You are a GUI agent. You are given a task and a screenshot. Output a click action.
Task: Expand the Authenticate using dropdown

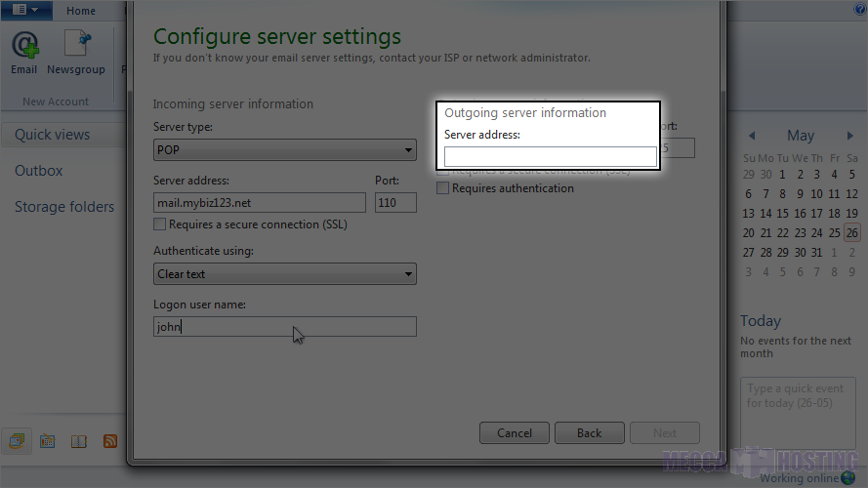click(x=285, y=274)
